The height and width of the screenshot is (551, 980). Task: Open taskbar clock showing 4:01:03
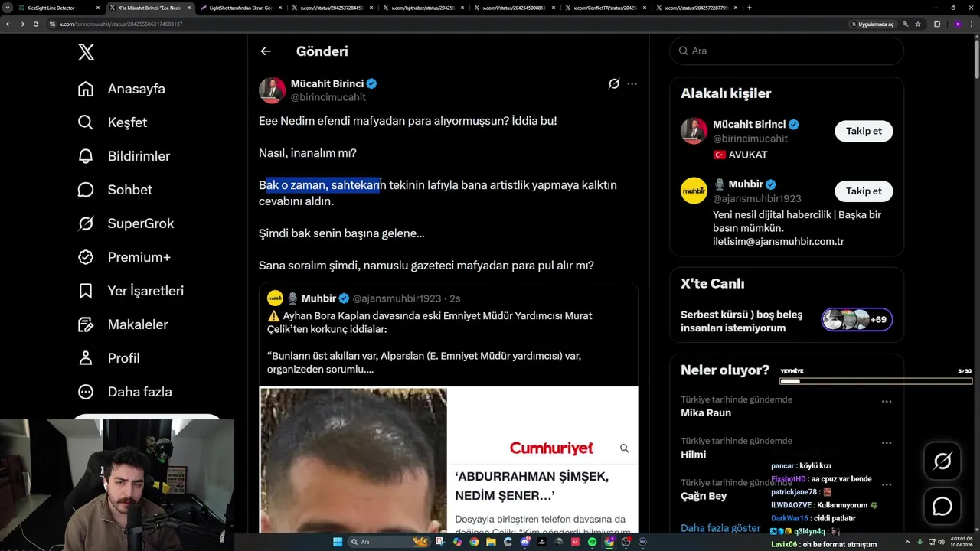(x=960, y=542)
